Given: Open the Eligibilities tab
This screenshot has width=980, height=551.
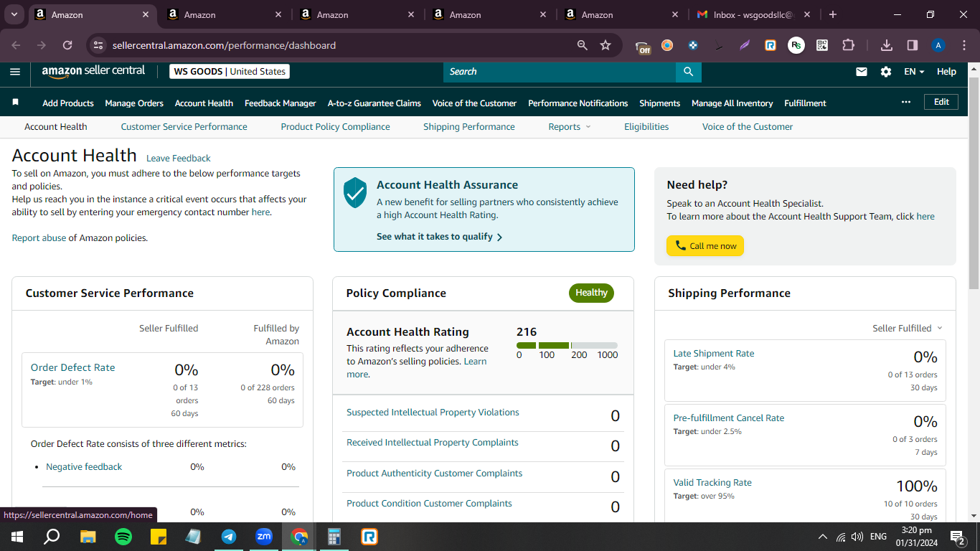Looking at the screenshot, I should [646, 126].
